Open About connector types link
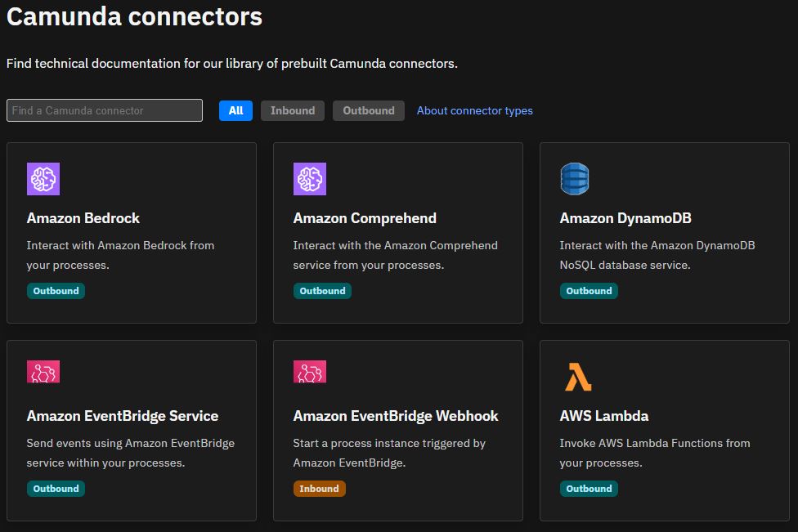 [x=475, y=111]
